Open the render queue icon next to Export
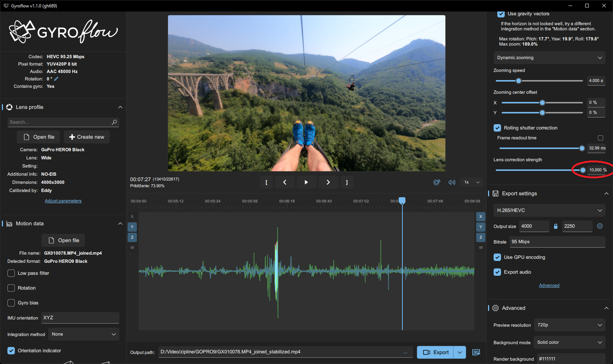This screenshot has width=613, height=364. pos(476,352)
